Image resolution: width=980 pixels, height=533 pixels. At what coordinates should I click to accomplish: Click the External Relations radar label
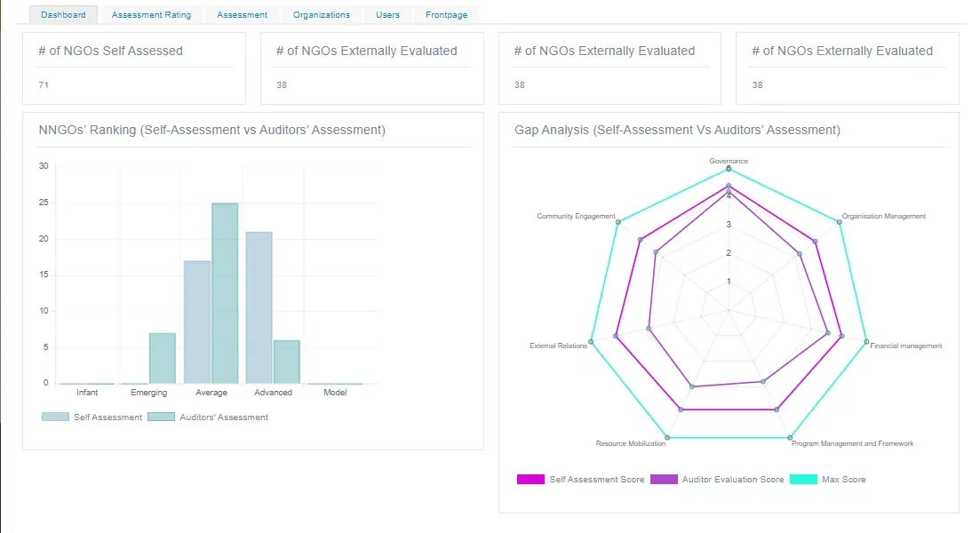(x=558, y=346)
